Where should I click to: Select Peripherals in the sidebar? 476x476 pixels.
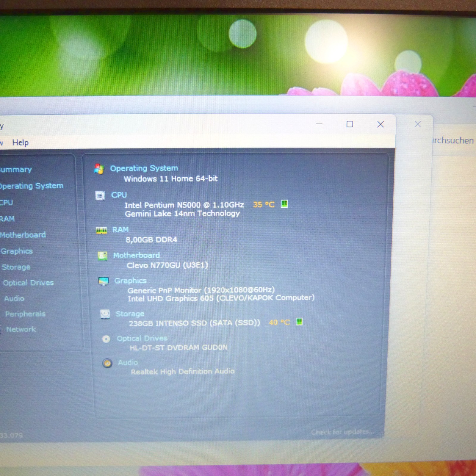(x=25, y=314)
